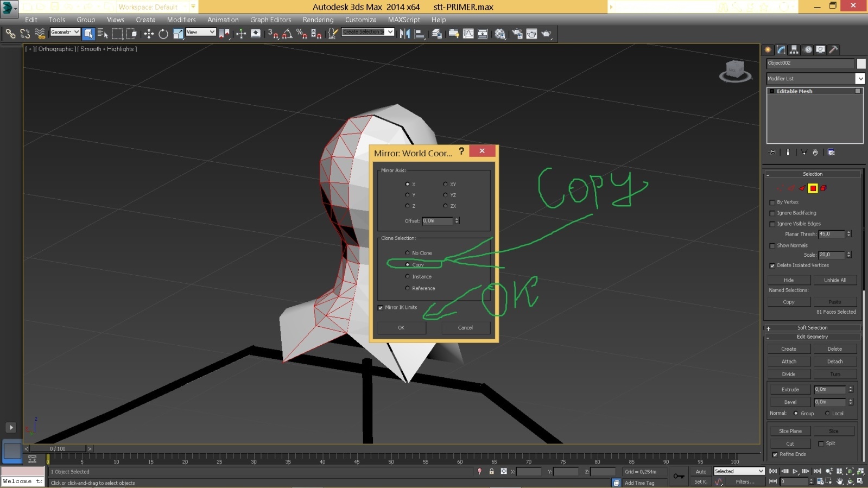Click the Extrude button
Screen dimensions: 868x488
pos(790,390)
